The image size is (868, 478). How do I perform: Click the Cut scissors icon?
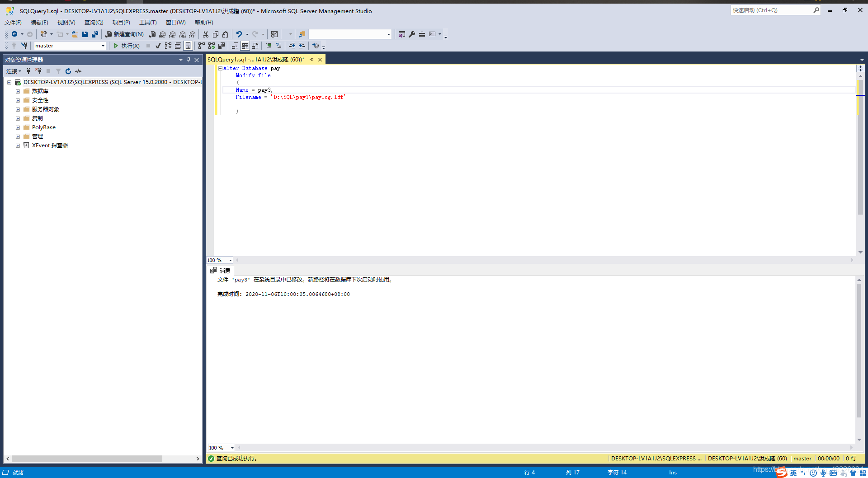(206, 34)
